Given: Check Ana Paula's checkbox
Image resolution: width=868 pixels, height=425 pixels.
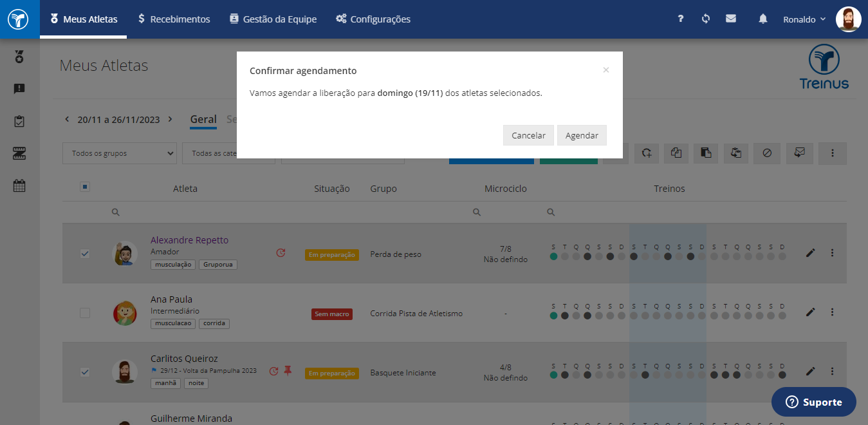Looking at the screenshot, I should [x=85, y=313].
